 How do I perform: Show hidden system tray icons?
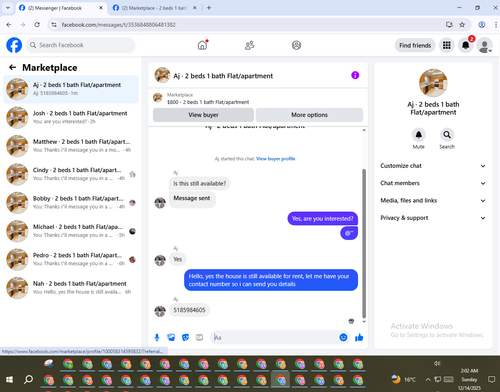click(428, 379)
